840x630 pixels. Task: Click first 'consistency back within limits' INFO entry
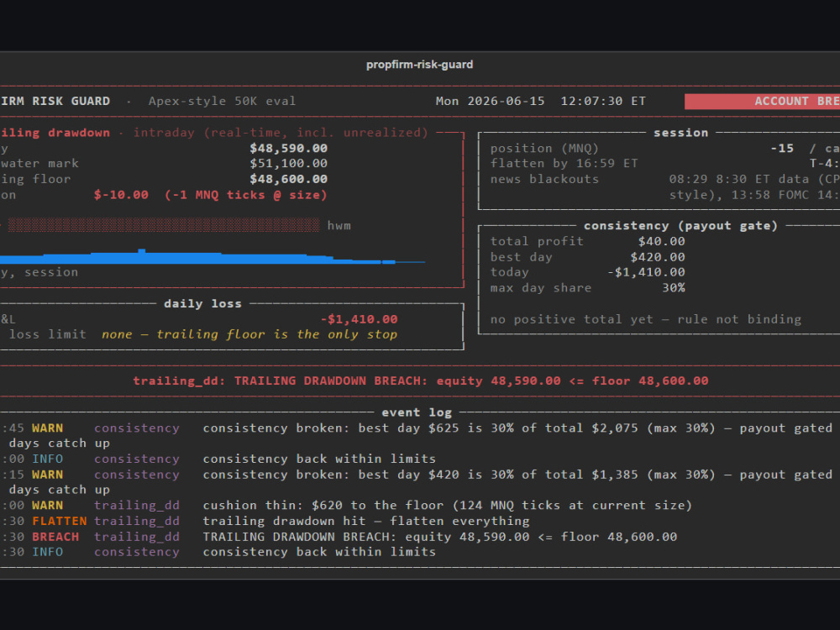319,459
